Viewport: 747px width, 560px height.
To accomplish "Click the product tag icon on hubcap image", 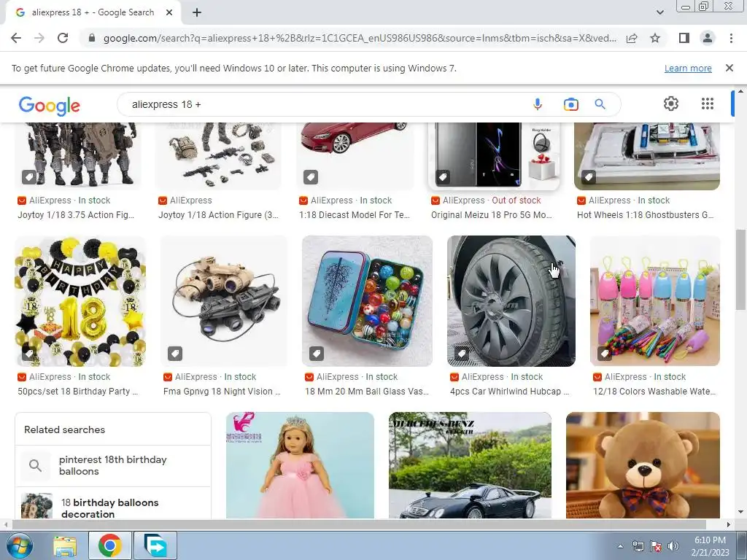I will [x=462, y=354].
